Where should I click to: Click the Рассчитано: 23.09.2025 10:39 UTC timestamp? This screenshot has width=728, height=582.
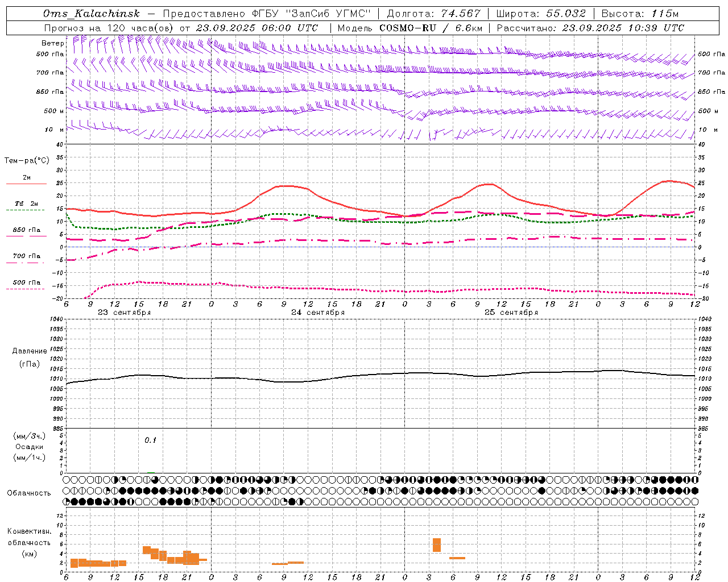click(590, 28)
